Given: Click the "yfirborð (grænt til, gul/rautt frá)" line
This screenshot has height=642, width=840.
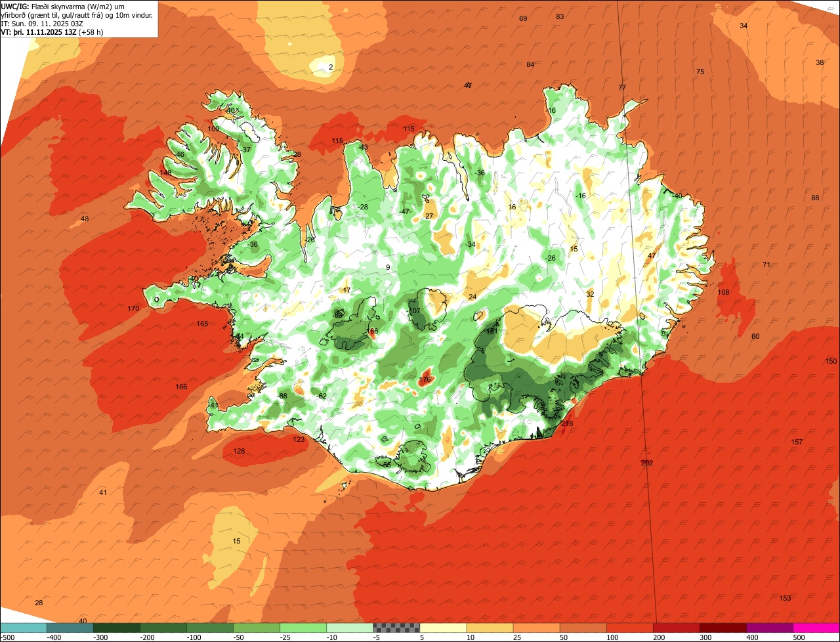Looking at the screenshot, I should coord(77,14).
